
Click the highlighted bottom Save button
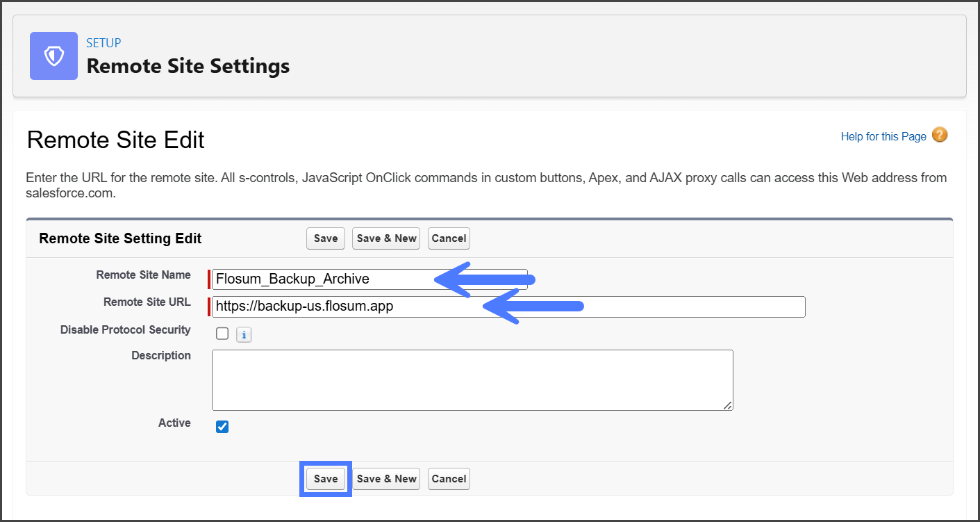(x=325, y=479)
